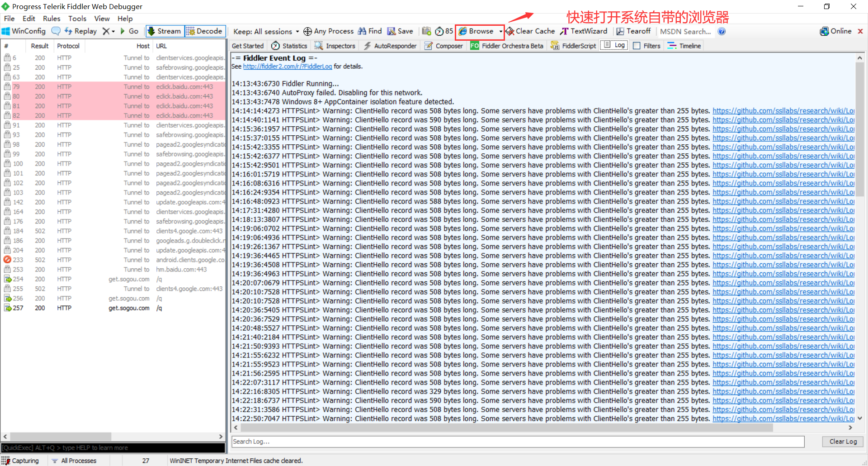Click Clear Cache in toolbar

point(530,31)
